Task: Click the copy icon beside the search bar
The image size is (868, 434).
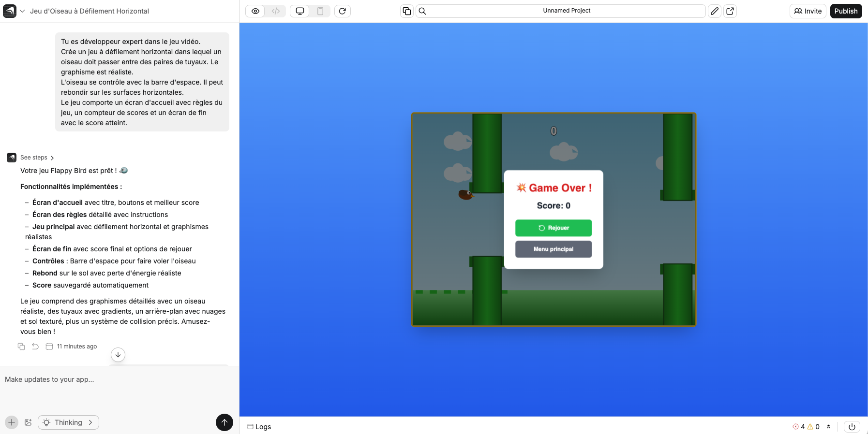Action: click(407, 11)
